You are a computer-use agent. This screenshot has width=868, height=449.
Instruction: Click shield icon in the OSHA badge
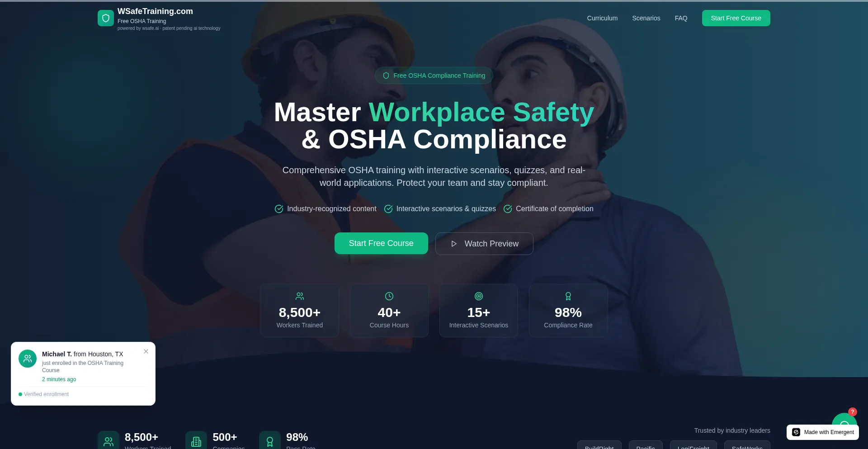coord(386,76)
